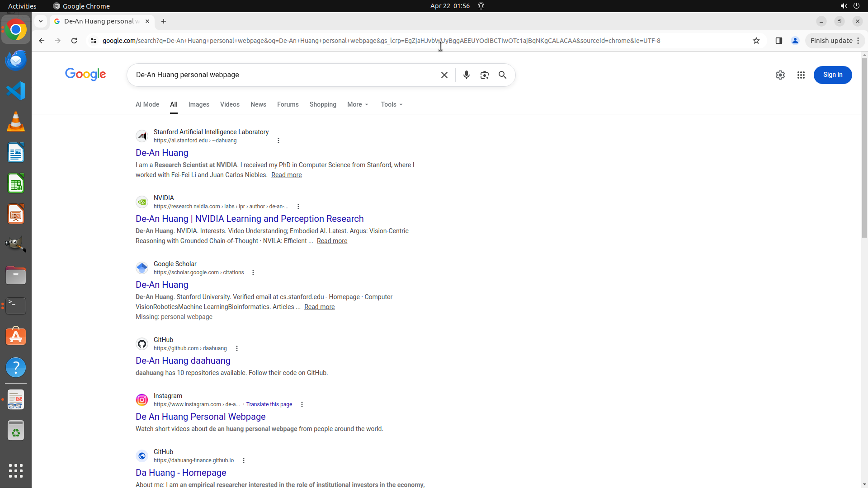Reload the current page
868x488 pixels.
click(x=74, y=41)
